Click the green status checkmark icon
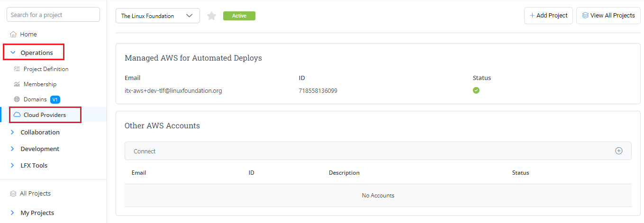This screenshot has width=644, height=223. pos(476,90)
